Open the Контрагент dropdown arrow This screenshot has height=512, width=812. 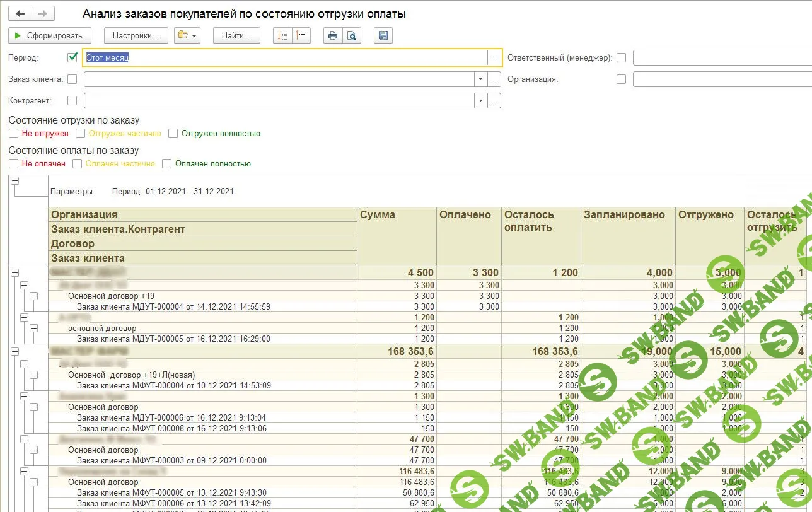coord(481,100)
